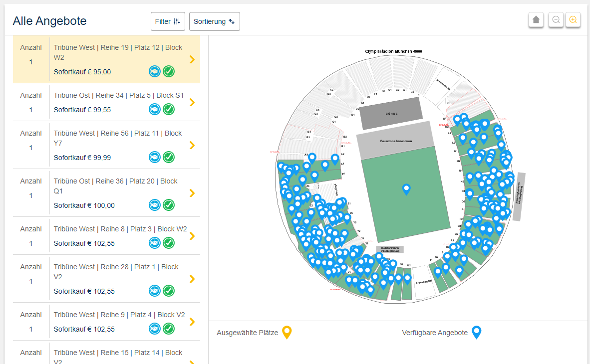Expand the Tribüne Ost Block S1 offer arrow
The image size is (590, 364).
tap(192, 102)
